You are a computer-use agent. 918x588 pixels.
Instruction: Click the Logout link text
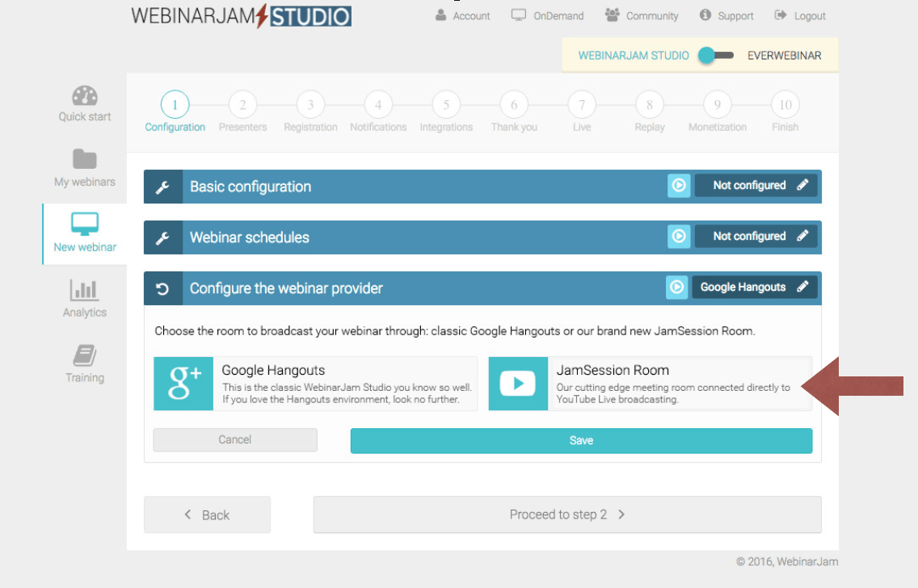810,16
